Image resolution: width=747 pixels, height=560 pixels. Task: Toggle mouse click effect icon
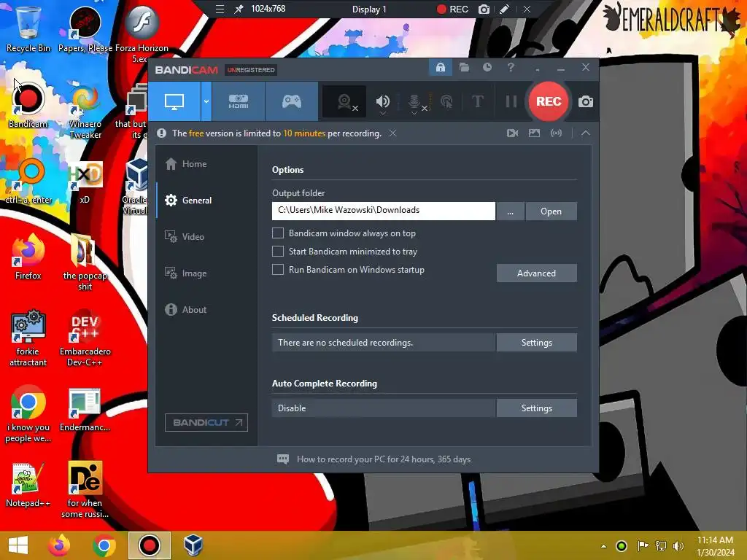pos(446,101)
